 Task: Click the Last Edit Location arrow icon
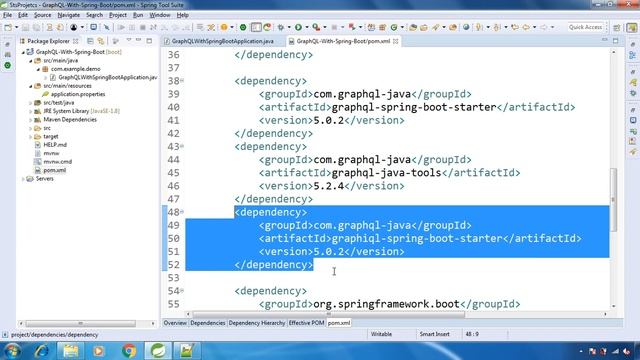click(515, 27)
